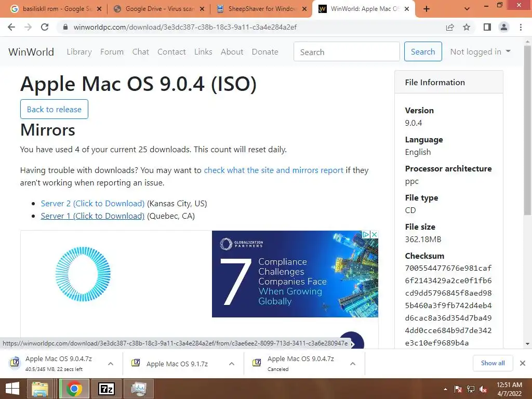Click the Back to release button
Viewport: 532px width, 399px height.
(54, 109)
